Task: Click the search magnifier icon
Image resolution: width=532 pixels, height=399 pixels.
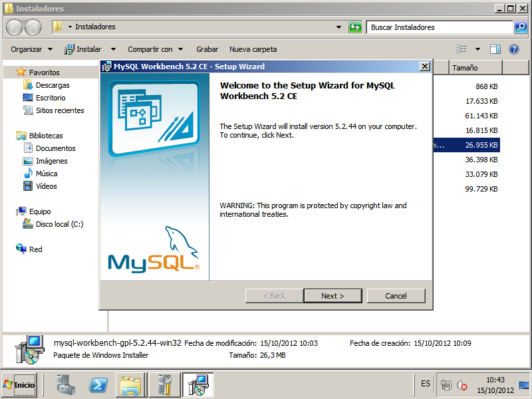Action: point(521,27)
